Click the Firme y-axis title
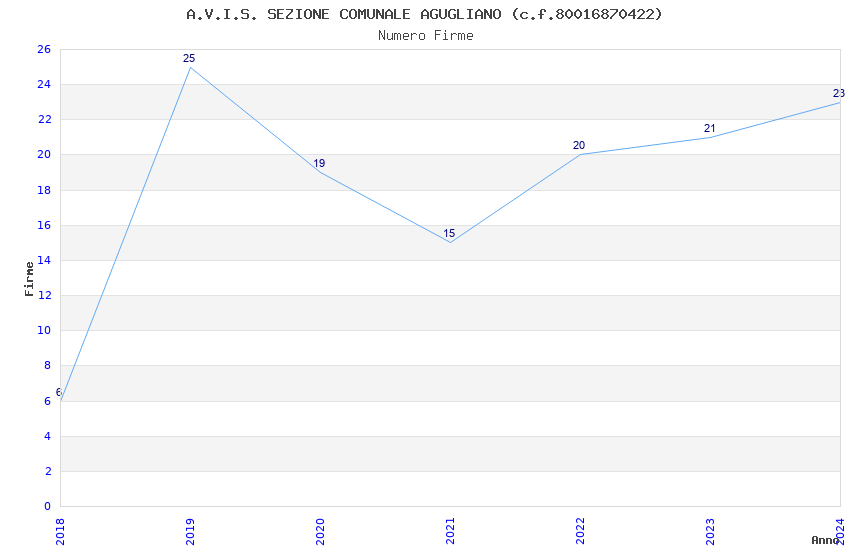 pyautogui.click(x=29, y=279)
